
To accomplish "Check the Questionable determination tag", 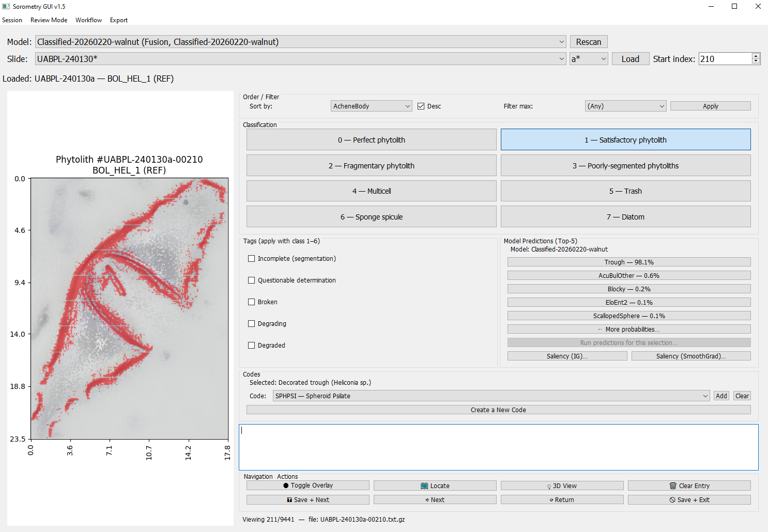I will 252,280.
